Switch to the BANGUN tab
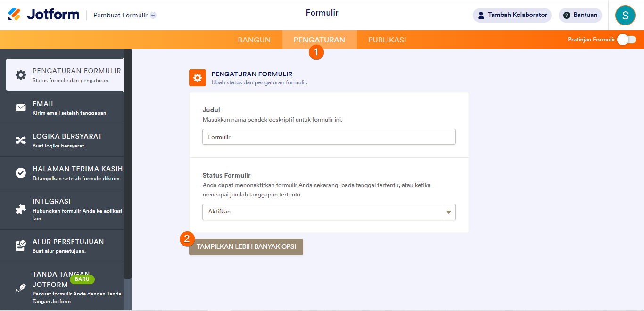The height and width of the screenshot is (311, 644). pyautogui.click(x=254, y=40)
